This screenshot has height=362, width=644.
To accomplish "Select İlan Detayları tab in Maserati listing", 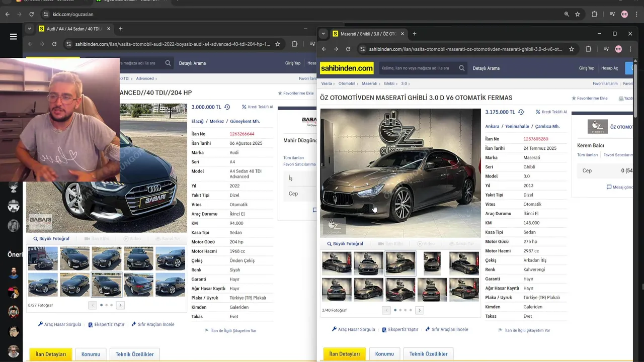I will [345, 354].
